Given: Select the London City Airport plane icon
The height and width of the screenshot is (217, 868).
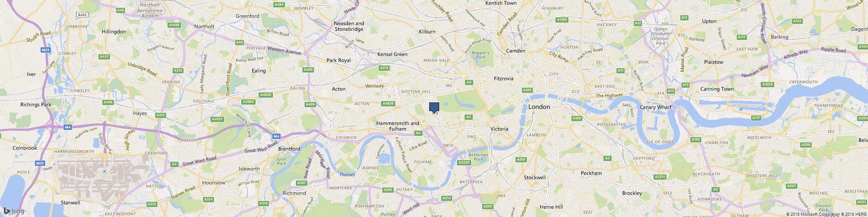Looking at the screenshot, I should (740, 109).
